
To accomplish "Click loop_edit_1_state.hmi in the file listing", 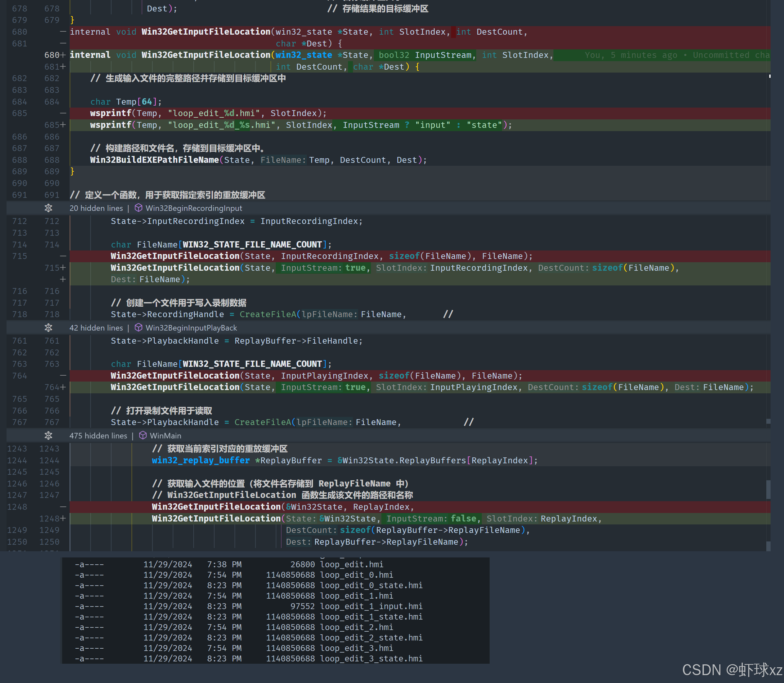I will tap(372, 617).
